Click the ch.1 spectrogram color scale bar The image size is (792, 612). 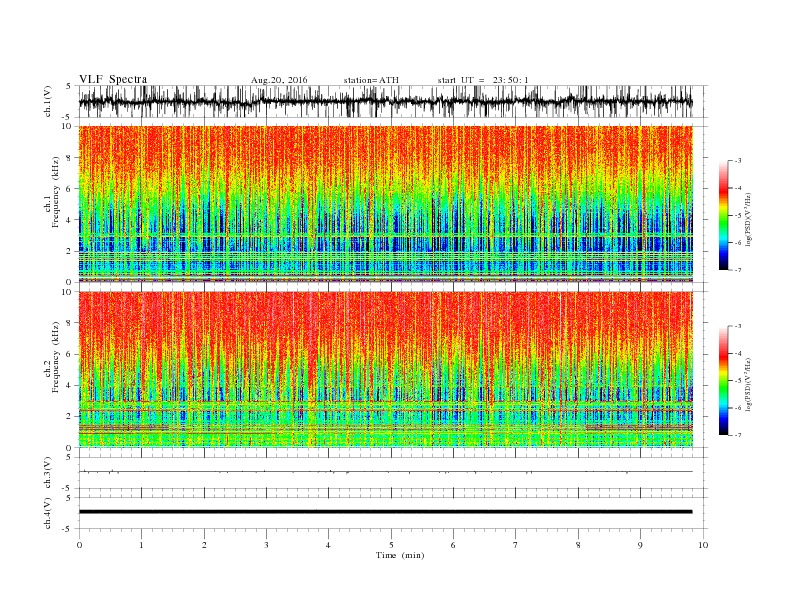[723, 216]
